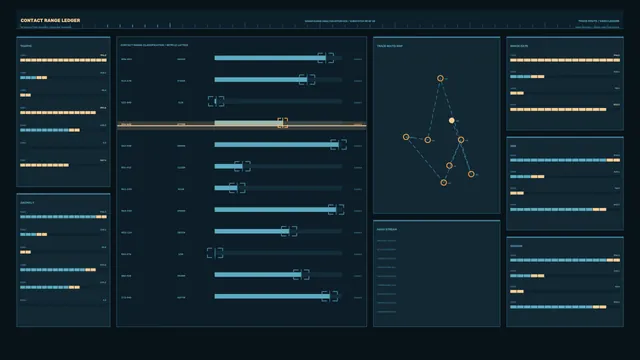Click the bracket handle on the row just below the highlighted row

pyautogui.click(x=338, y=144)
